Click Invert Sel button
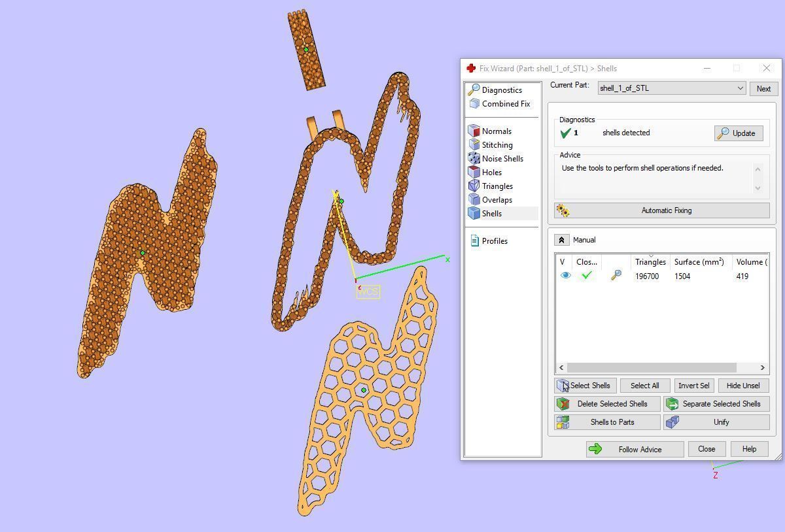This screenshot has height=532, width=785. [x=693, y=386]
